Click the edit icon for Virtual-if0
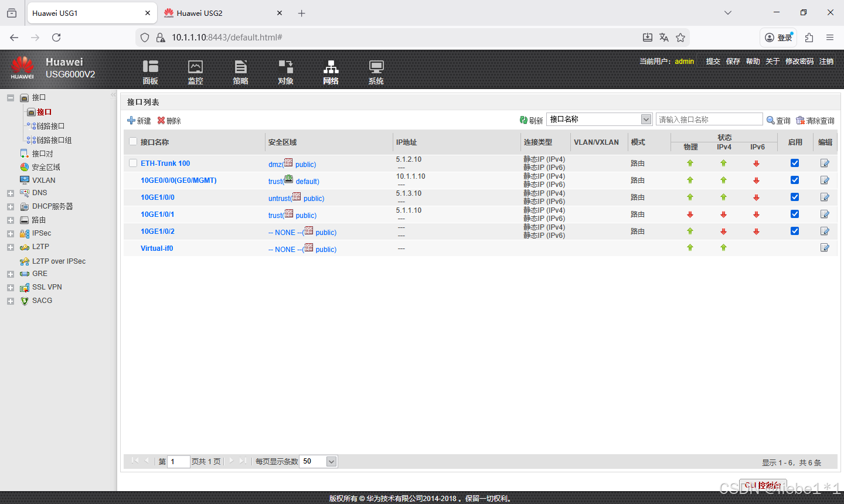 [x=825, y=248]
